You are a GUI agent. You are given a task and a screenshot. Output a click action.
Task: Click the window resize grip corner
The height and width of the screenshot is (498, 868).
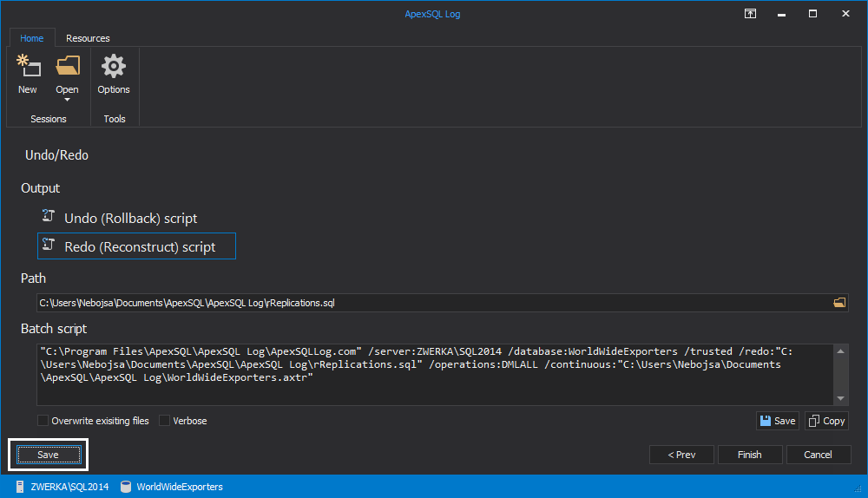(x=858, y=488)
